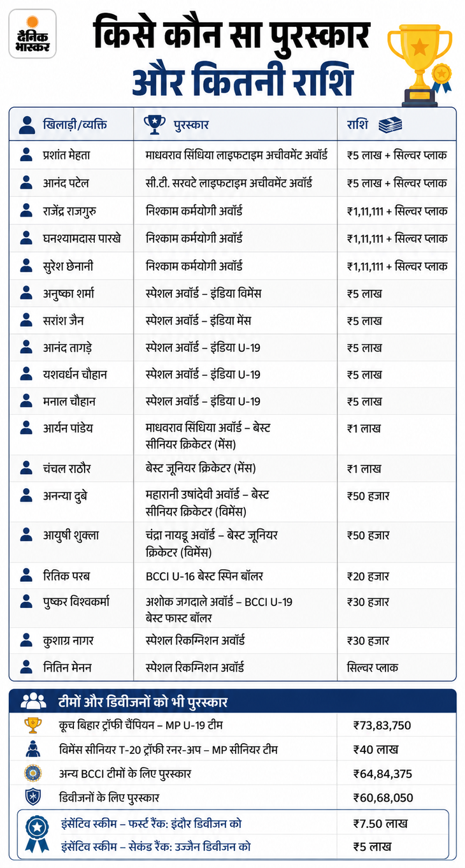Click the person icon beside प्रशांत मेहता

click(26, 155)
